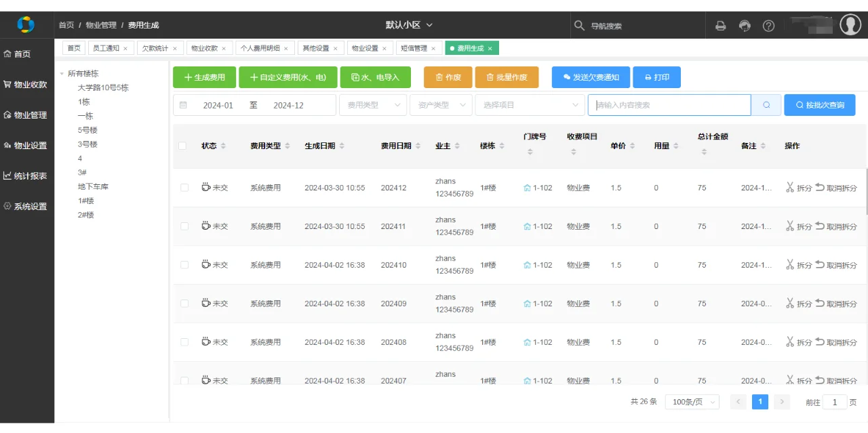Open the 100条/页 page size selector
This screenshot has height=433, width=868.
pos(692,401)
